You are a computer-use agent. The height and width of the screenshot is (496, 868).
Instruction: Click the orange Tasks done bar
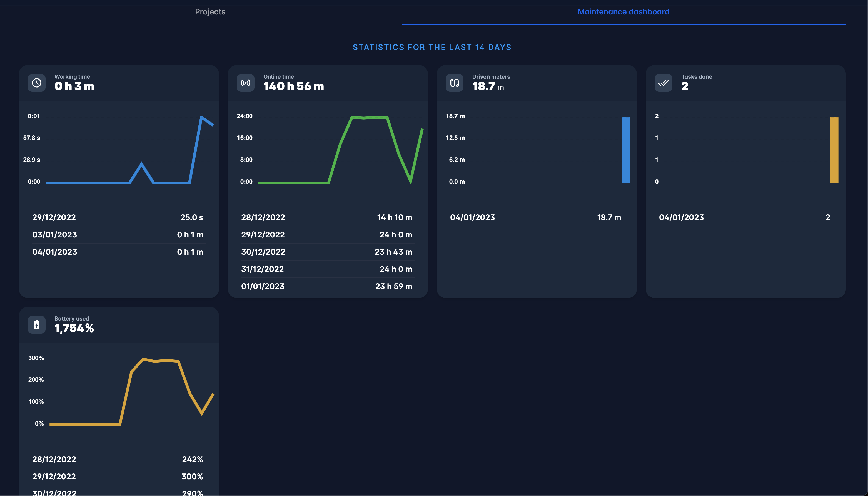click(x=834, y=150)
